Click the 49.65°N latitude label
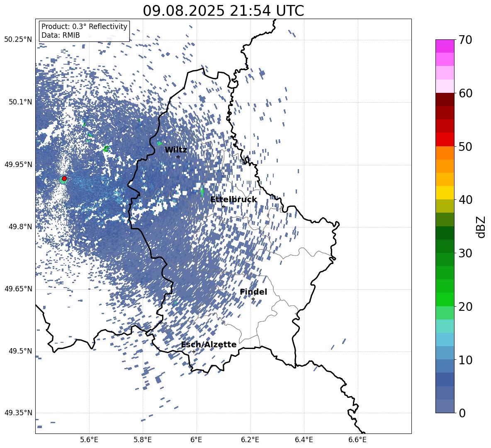This screenshot has width=491, height=448. click(x=18, y=289)
